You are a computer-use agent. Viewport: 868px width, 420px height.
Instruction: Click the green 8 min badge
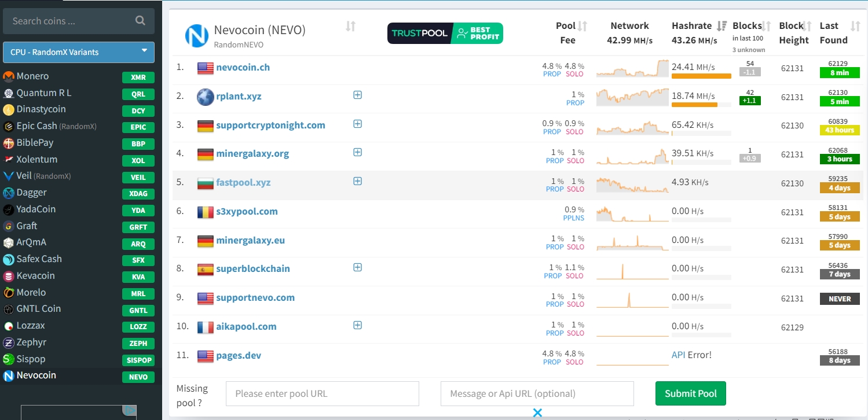(x=838, y=73)
